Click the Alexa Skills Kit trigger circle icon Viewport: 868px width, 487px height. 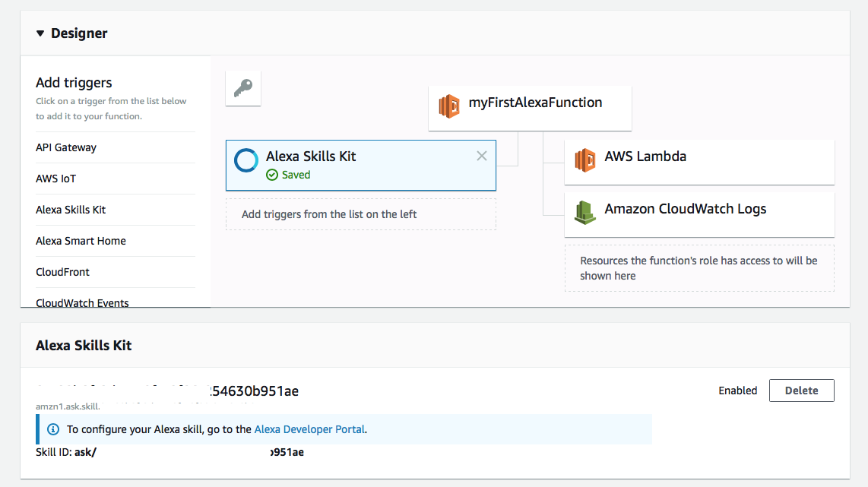245,160
